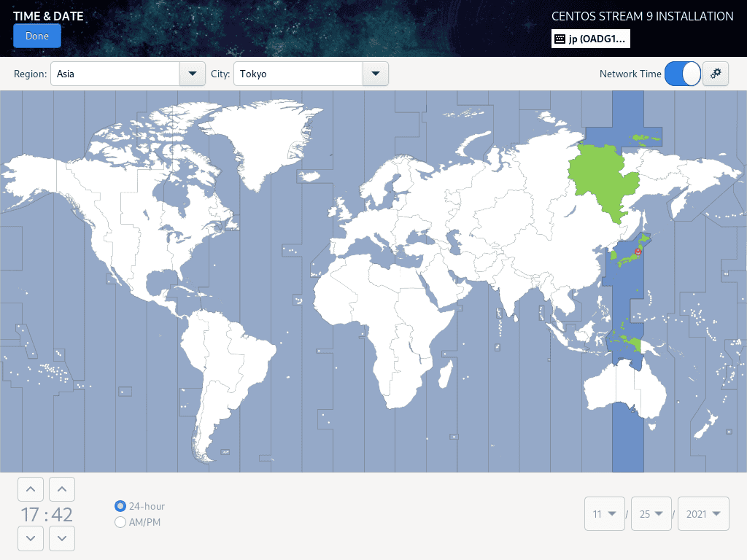The width and height of the screenshot is (747, 560).
Task: Click the jp keyboard layout indicator
Action: point(591,39)
